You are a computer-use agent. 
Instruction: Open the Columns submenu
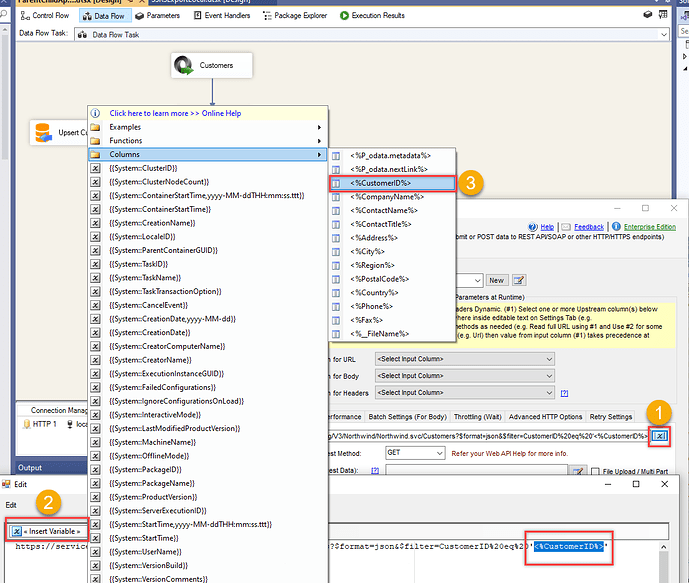coord(207,154)
